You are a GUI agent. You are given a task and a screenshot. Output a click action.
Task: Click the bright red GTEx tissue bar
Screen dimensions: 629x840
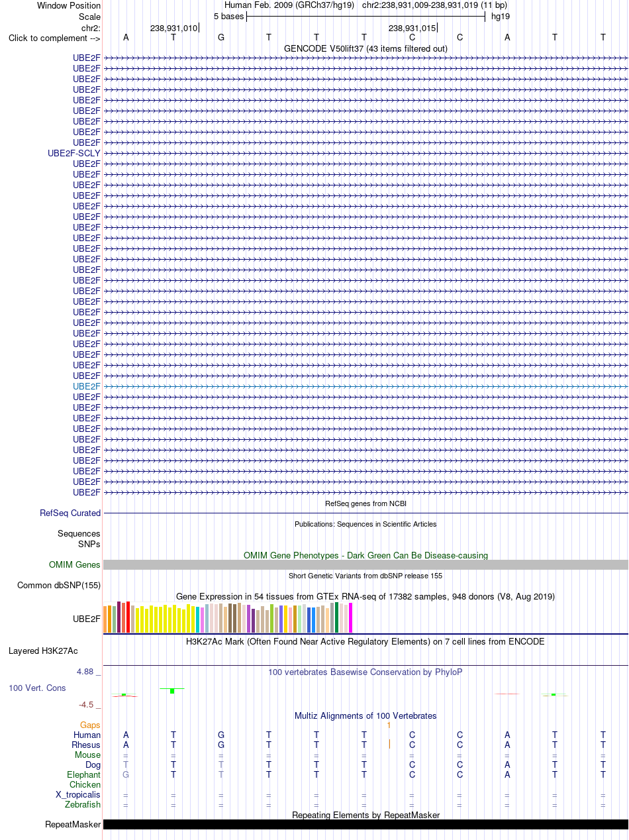point(128,617)
